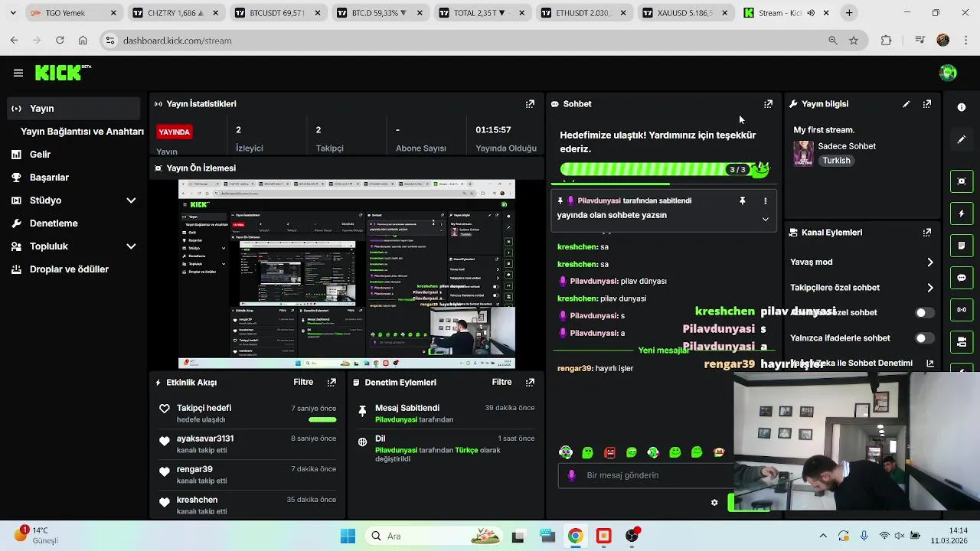980x551 pixels.
Task: Open Filtre in the Etkinlik Akışı panel
Action: click(x=303, y=382)
